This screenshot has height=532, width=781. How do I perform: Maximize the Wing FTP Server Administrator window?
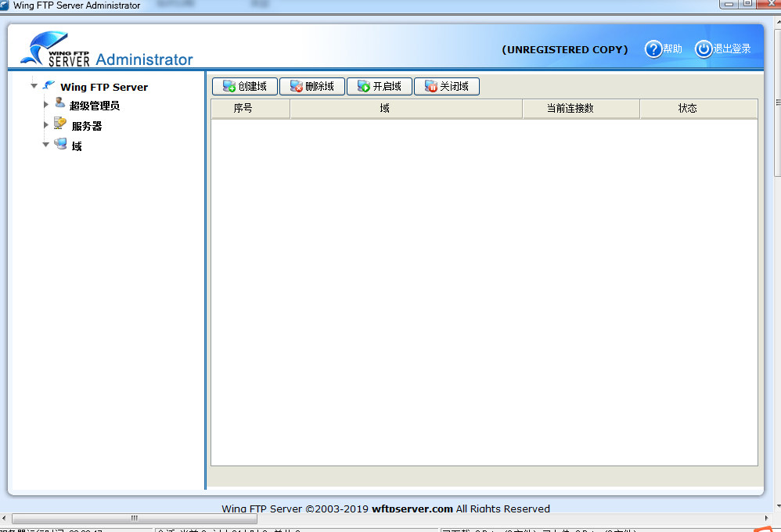pos(747,4)
